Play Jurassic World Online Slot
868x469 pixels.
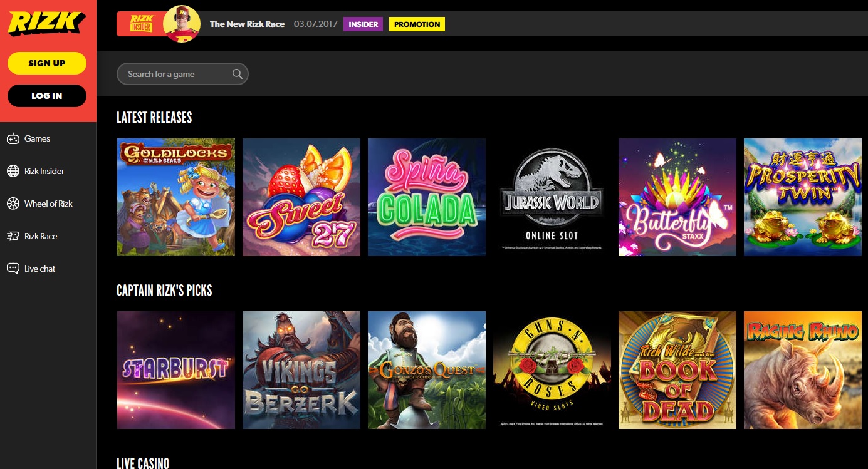pyautogui.click(x=552, y=197)
